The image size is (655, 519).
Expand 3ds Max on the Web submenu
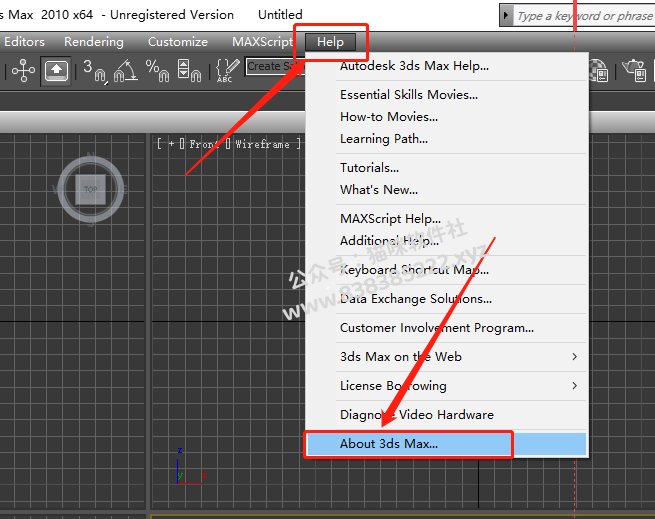coord(447,356)
